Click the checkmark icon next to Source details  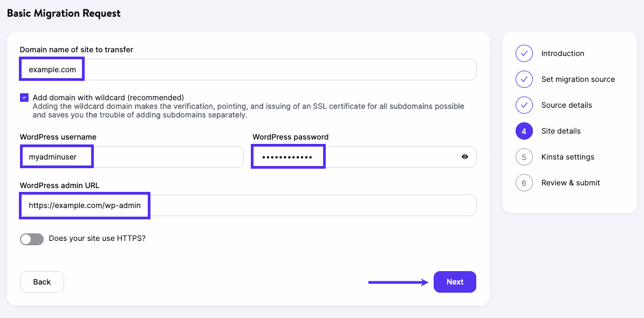(524, 105)
